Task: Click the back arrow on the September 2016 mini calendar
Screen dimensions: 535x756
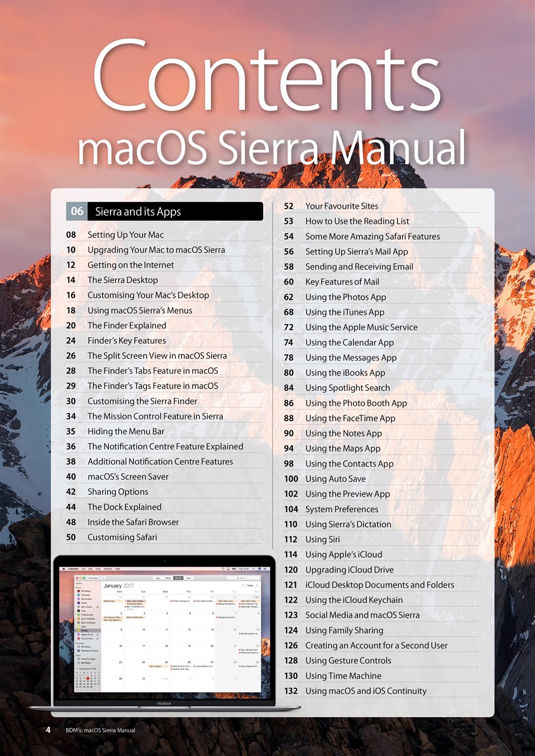Action: (77, 669)
